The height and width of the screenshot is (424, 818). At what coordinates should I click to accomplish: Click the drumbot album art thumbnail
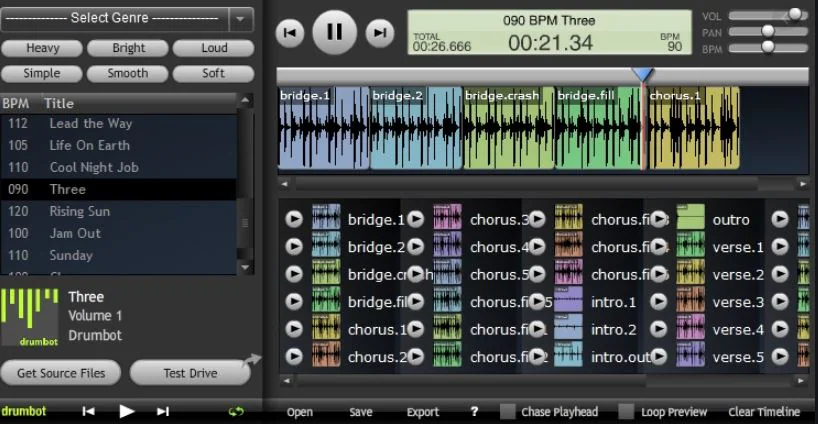[x=30, y=317]
